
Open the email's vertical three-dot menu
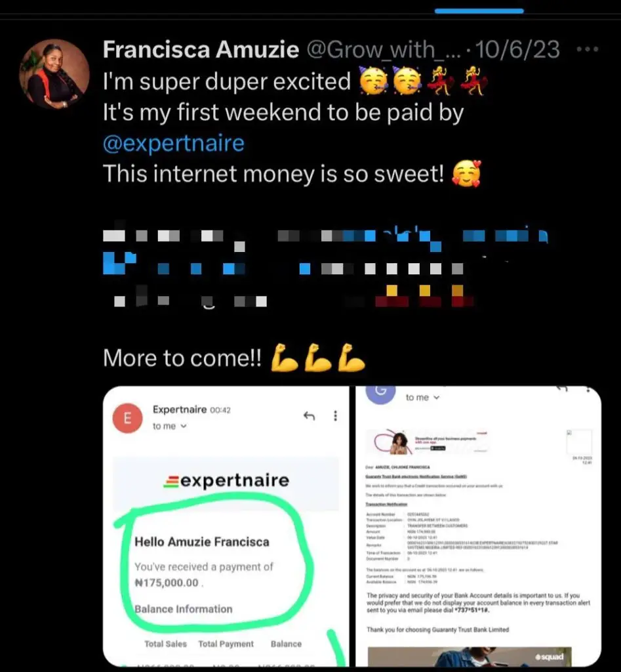(x=335, y=415)
